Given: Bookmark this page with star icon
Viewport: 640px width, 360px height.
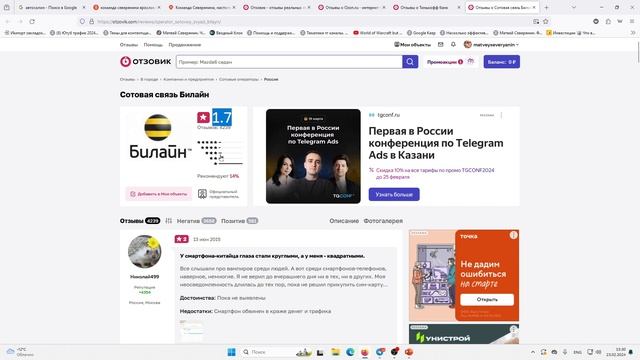Looking at the screenshot, I should click(x=546, y=21).
